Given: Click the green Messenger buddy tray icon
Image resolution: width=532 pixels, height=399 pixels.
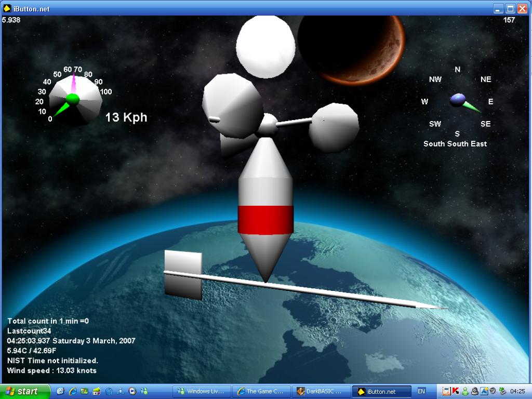Looking at the screenshot, I should (x=465, y=391).
